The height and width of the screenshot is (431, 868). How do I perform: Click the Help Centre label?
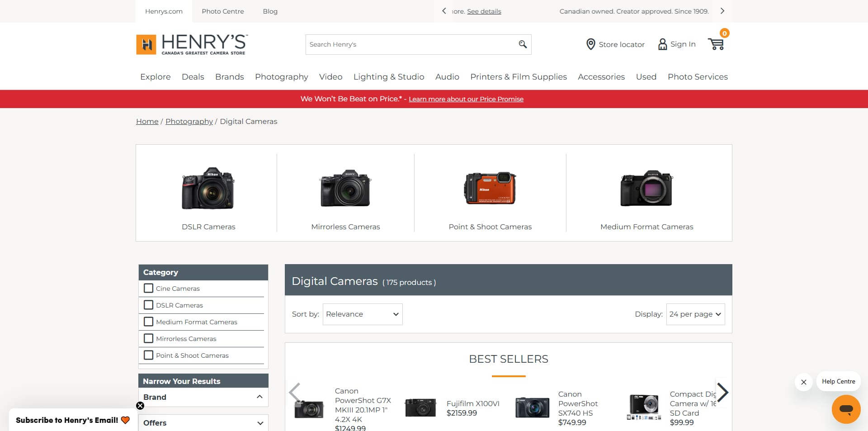click(839, 381)
